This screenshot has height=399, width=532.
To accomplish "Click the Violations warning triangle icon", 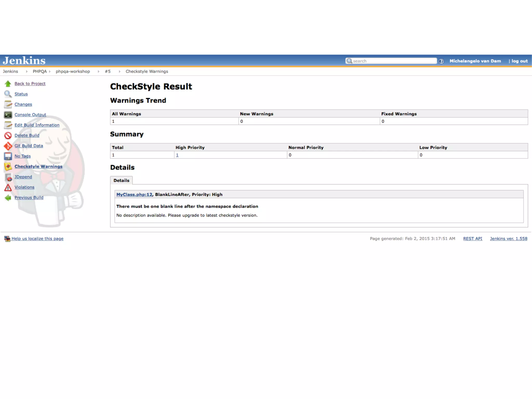I will (8, 188).
